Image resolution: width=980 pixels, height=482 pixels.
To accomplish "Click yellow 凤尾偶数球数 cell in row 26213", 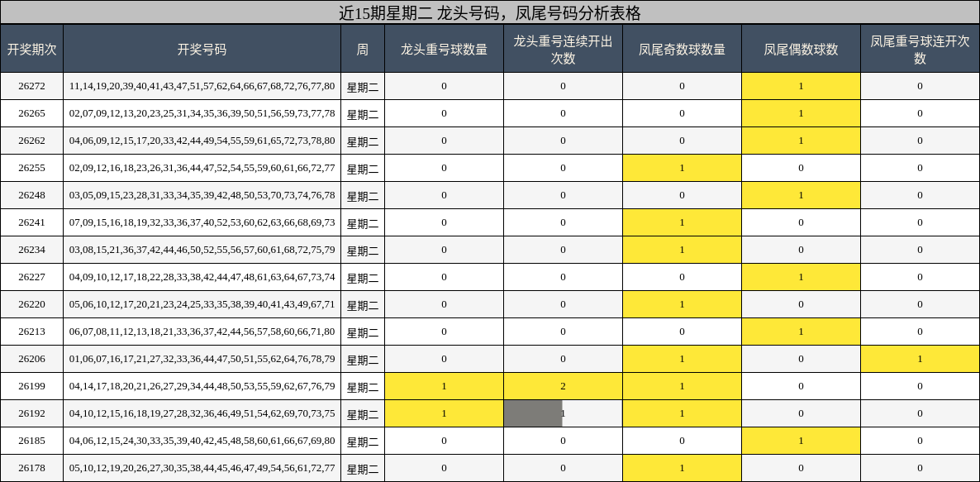I will [802, 332].
